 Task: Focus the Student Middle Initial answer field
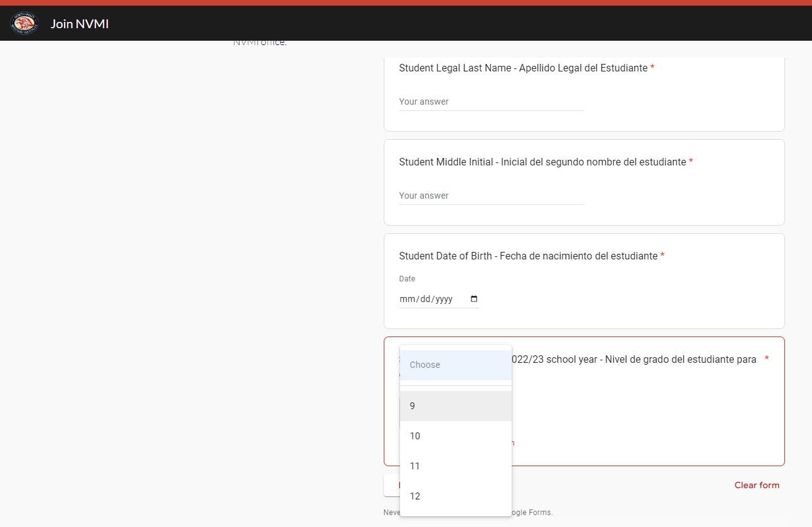pos(492,196)
